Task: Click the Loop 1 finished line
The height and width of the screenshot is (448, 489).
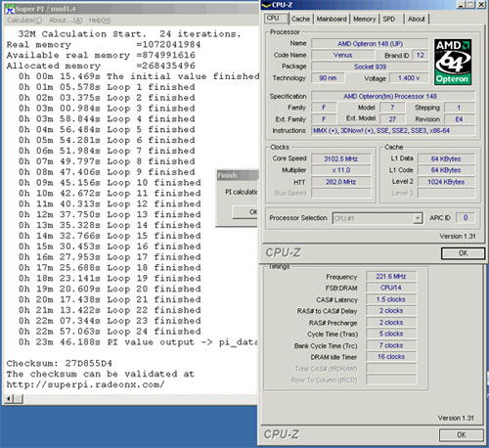Action: pyautogui.click(x=107, y=87)
